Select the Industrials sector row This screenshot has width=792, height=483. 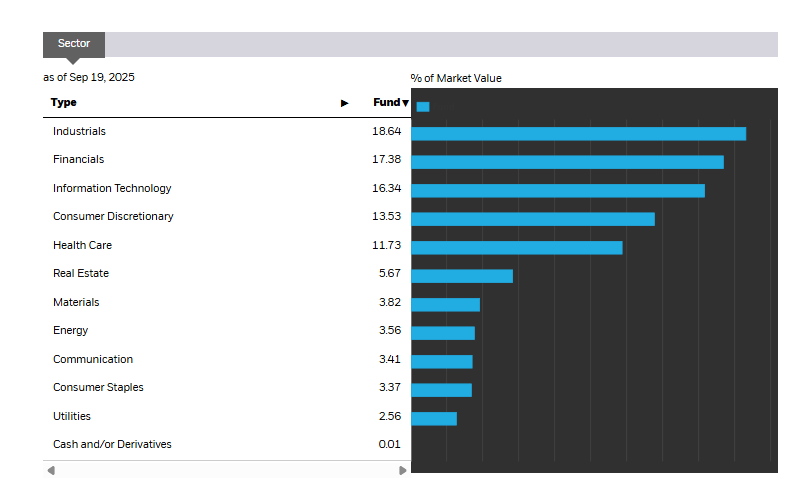point(80,131)
